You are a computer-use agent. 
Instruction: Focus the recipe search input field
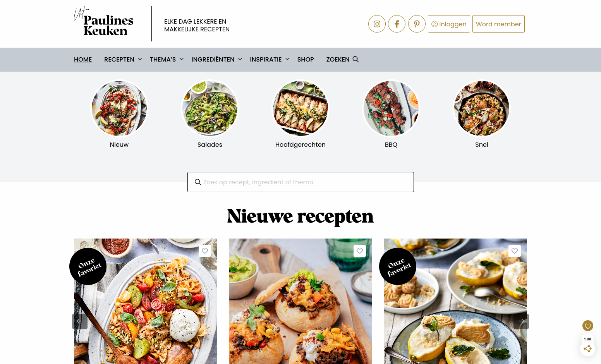pos(300,182)
